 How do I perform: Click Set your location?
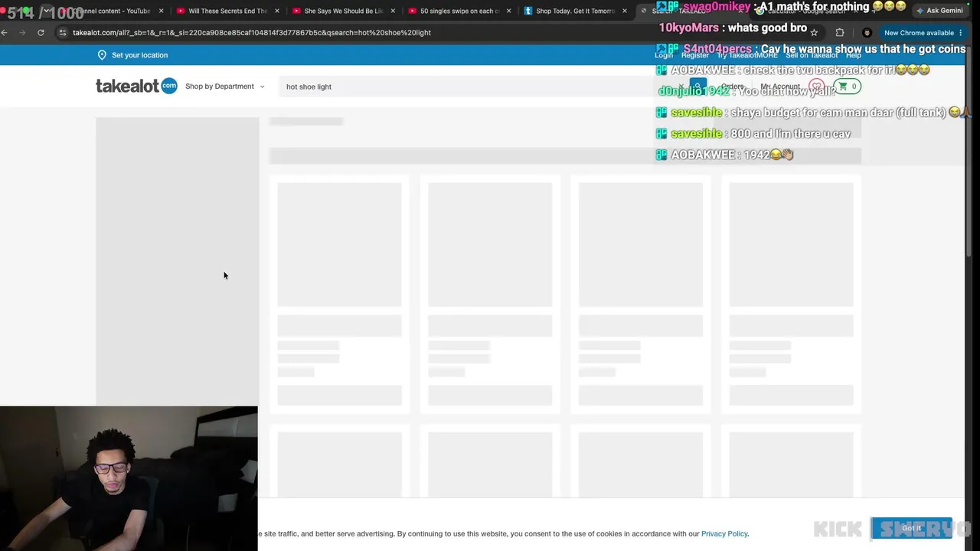[139, 55]
